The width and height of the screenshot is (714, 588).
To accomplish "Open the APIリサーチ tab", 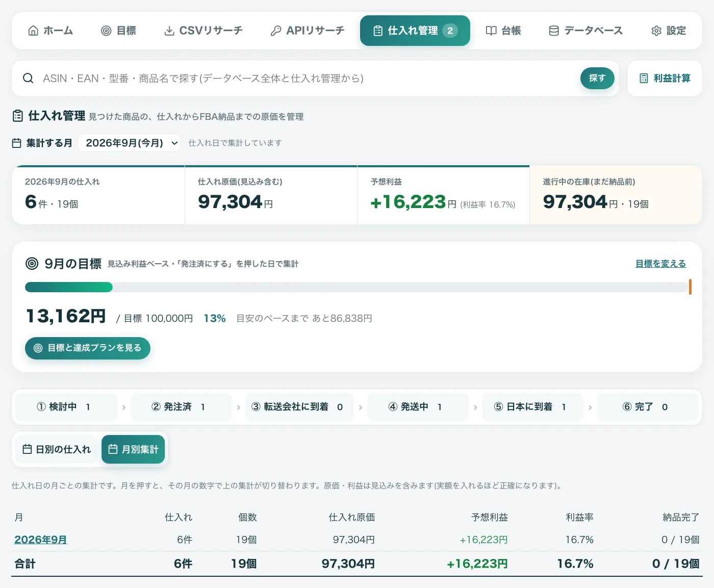I will [x=308, y=31].
